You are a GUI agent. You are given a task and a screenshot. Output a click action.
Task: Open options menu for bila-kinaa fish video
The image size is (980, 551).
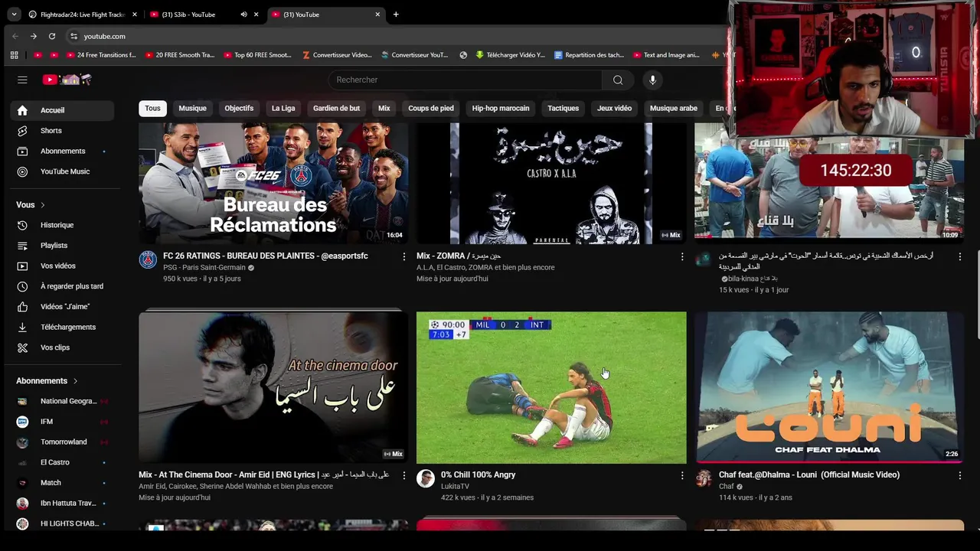tap(960, 257)
